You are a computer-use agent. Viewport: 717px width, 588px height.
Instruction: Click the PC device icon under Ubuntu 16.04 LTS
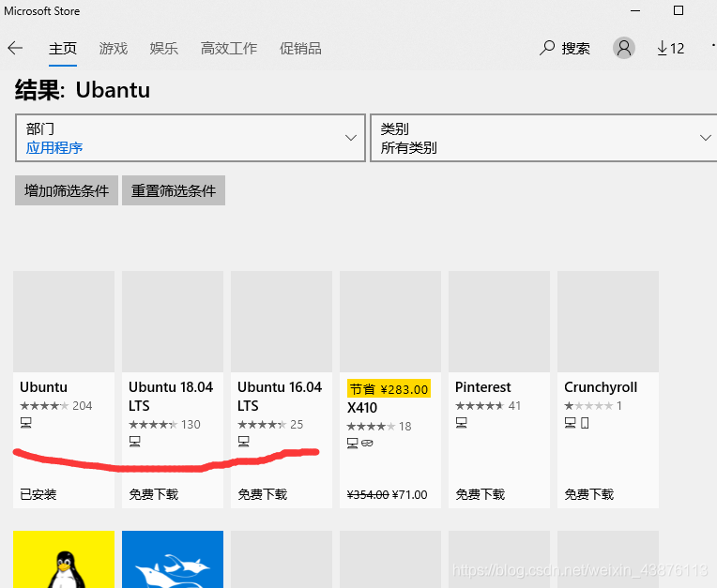point(244,442)
